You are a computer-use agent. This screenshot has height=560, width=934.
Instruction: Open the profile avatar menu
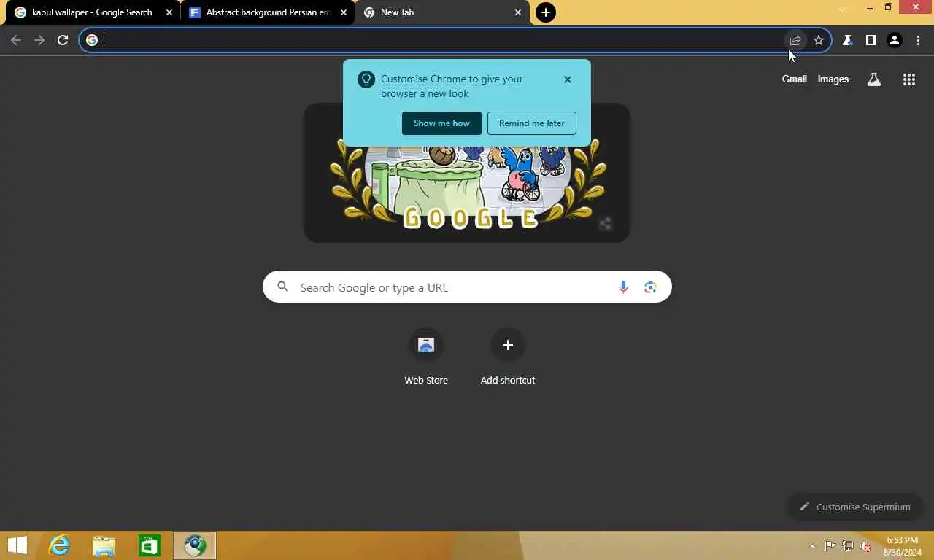895,40
